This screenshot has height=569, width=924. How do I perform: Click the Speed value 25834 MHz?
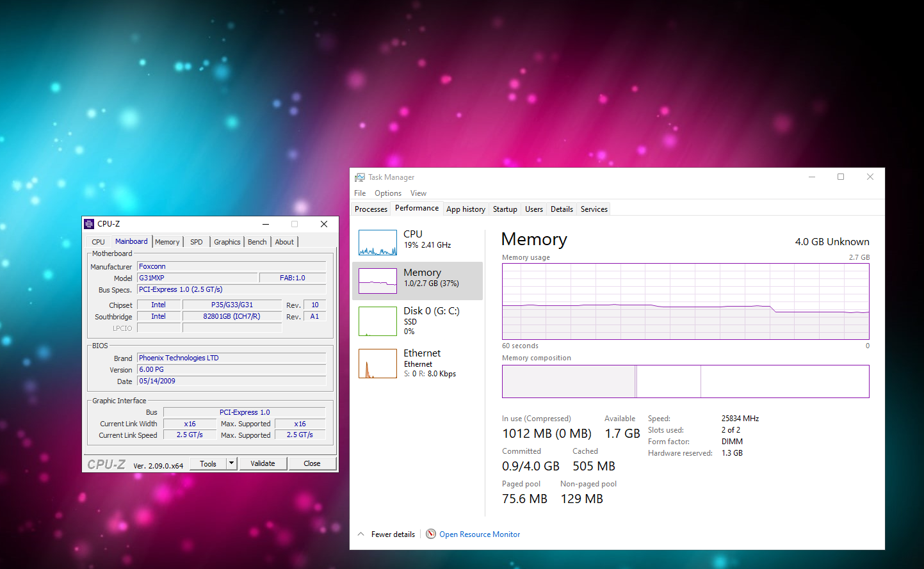tap(740, 419)
